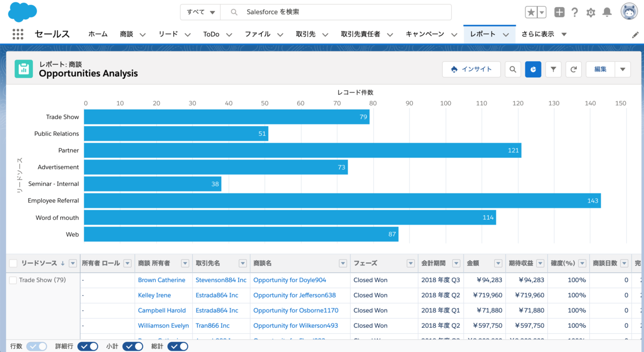The width and height of the screenshot is (644, 352).
Task: Click the Employee Referral bar showing 143
Action: [342, 200]
